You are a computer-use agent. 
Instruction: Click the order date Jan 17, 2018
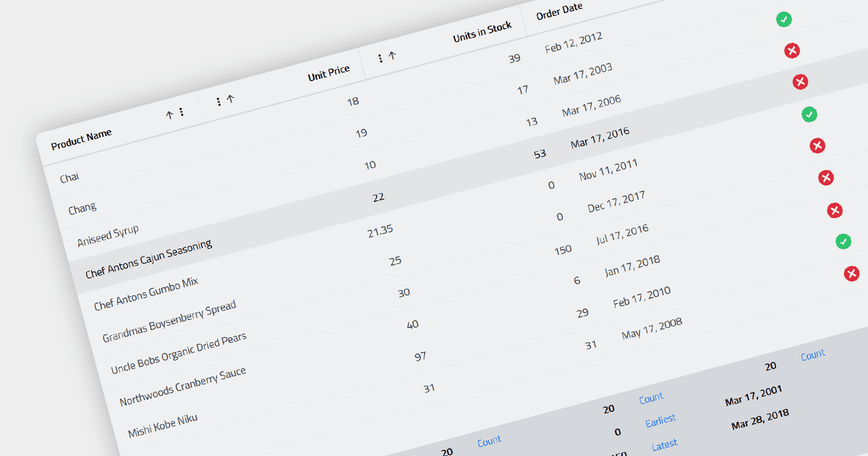pos(632,266)
